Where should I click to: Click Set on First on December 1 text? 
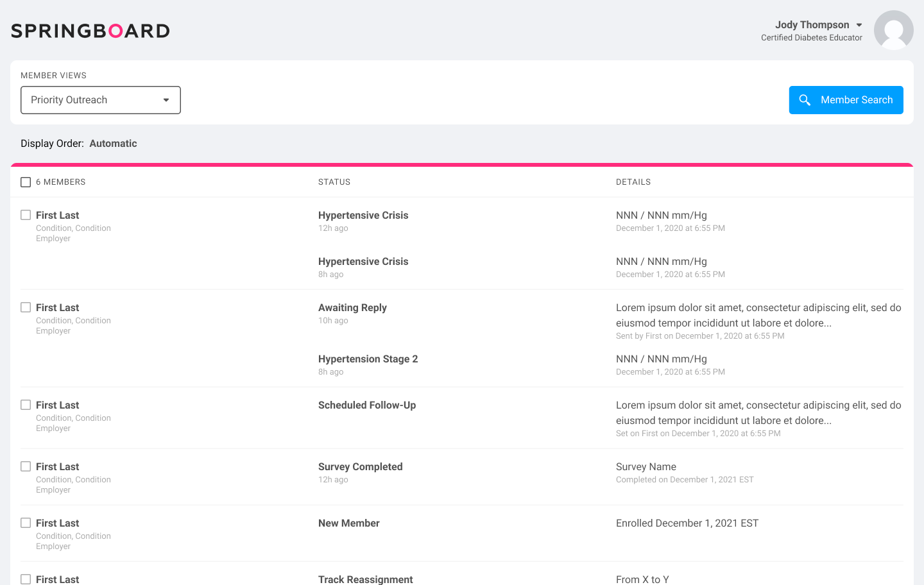pyautogui.click(x=698, y=434)
